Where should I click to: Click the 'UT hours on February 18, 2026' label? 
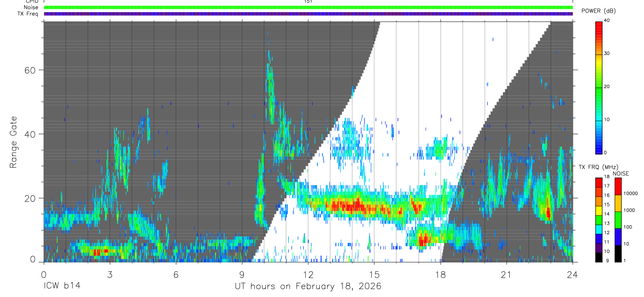point(308,287)
